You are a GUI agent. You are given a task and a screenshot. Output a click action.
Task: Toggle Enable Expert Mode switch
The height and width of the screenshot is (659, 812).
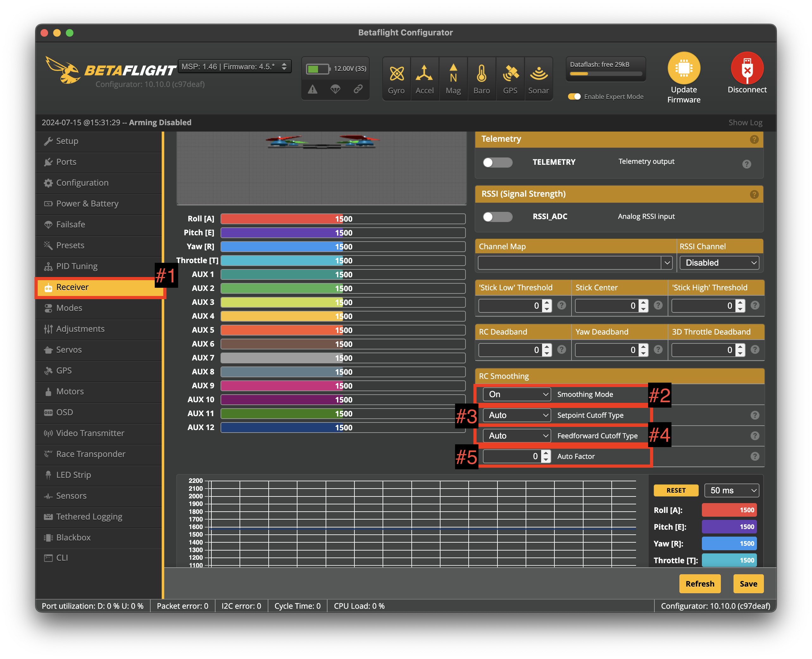(x=574, y=96)
